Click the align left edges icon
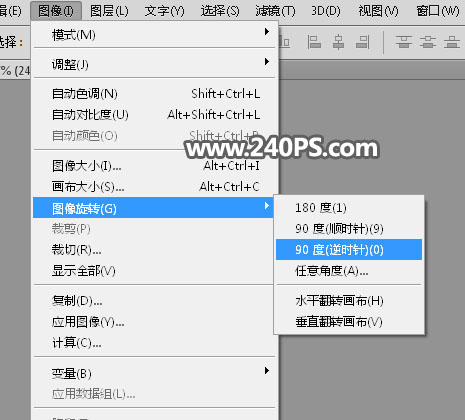The image size is (465, 420). (314, 42)
